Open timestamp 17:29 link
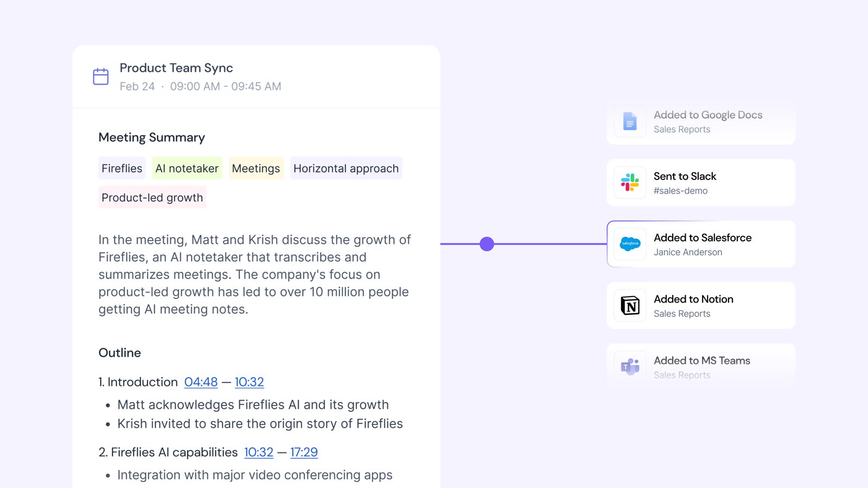The width and height of the screenshot is (868, 488). coord(304,452)
